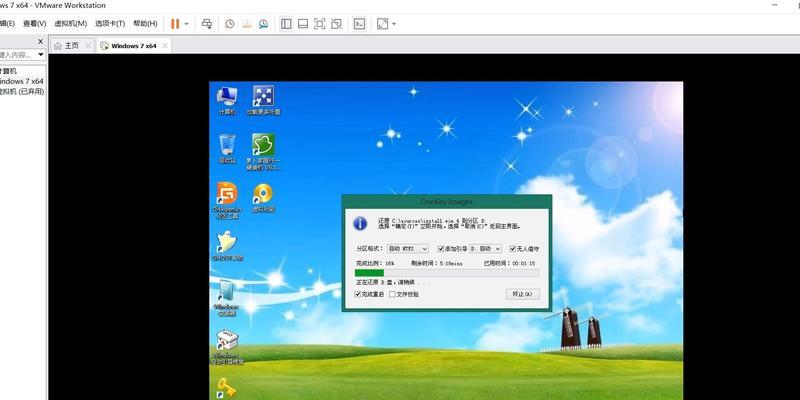800x400 pixels.
Task: Select the 虚拟机 (已弃用) library entry
Action: (x=22, y=91)
